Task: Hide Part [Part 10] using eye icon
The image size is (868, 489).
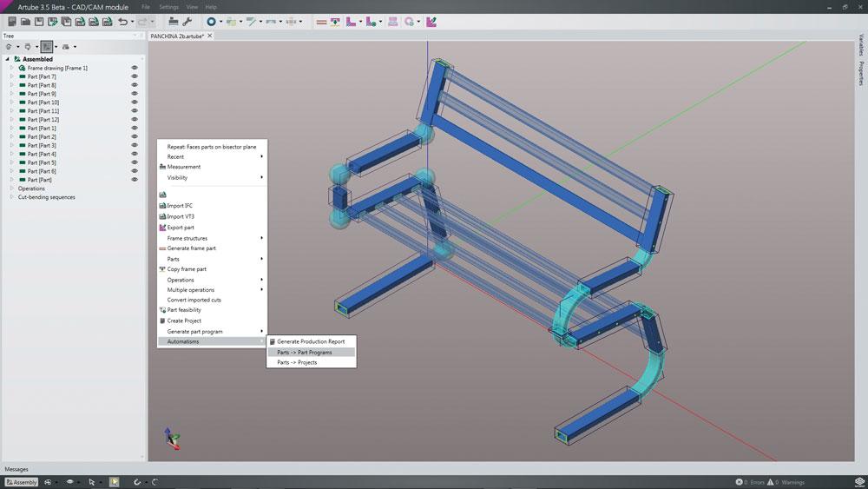Action: pyautogui.click(x=134, y=102)
